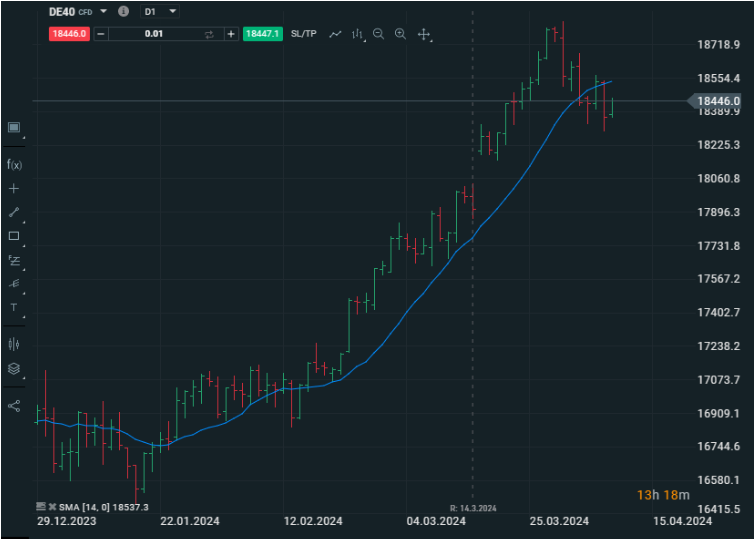Zoom in on the chart

pyautogui.click(x=400, y=34)
